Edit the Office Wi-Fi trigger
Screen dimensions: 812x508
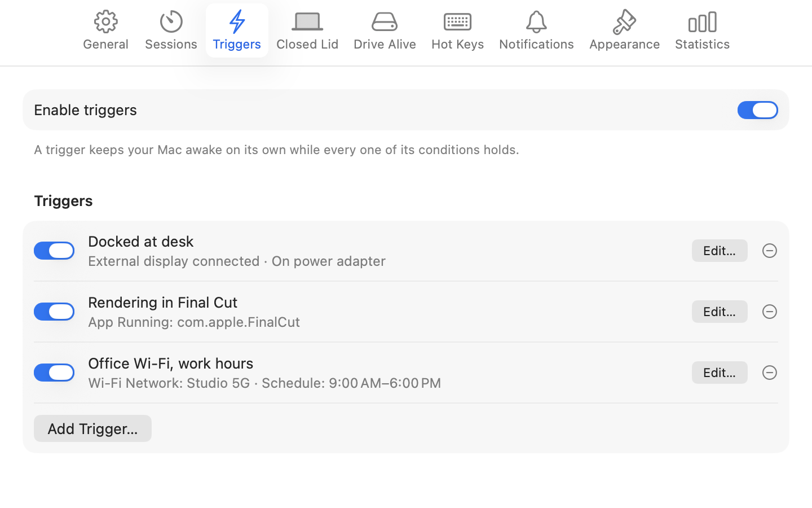(720, 373)
